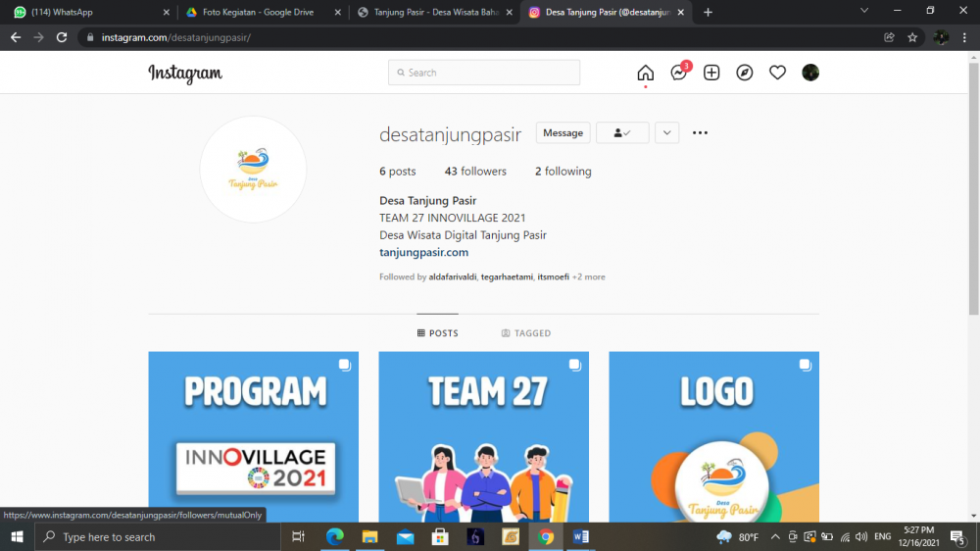Open Task View on taskbar

[298, 536]
